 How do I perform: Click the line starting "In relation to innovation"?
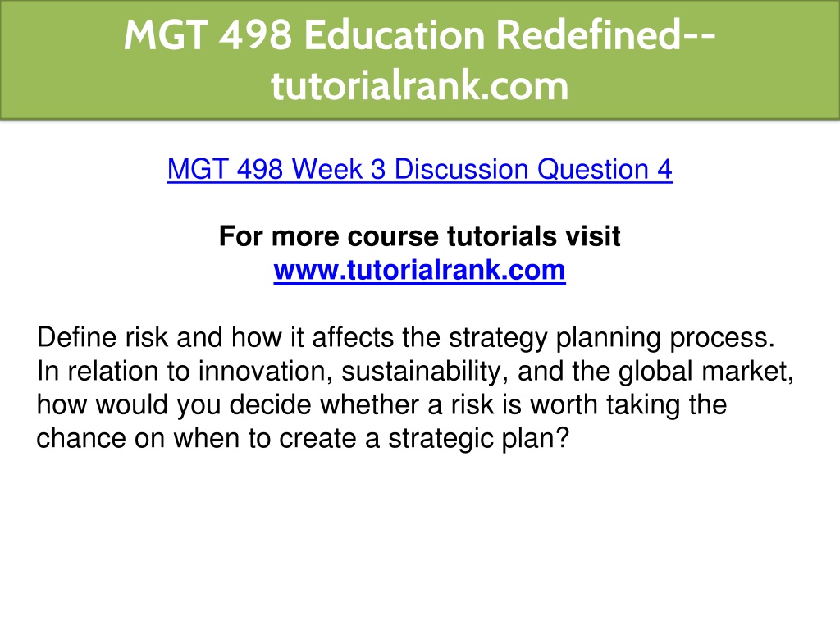[x=415, y=372]
